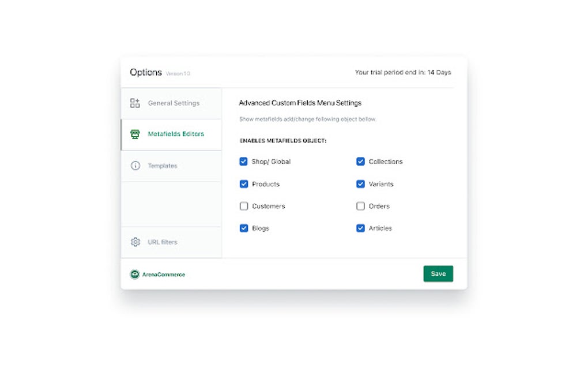Disable the Products metafields checkbox
This screenshot has width=588, height=368.
click(243, 184)
